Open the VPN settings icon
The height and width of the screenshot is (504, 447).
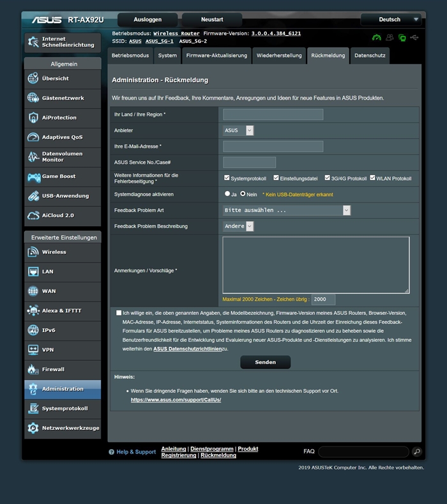33,349
